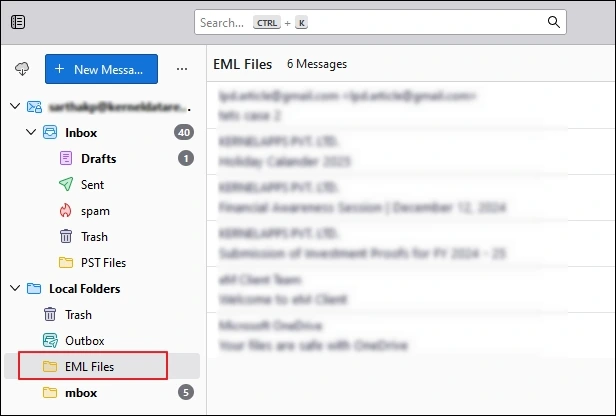The height and width of the screenshot is (416, 616).
Task: Click the spam folder flame icon
Action: coord(66,211)
